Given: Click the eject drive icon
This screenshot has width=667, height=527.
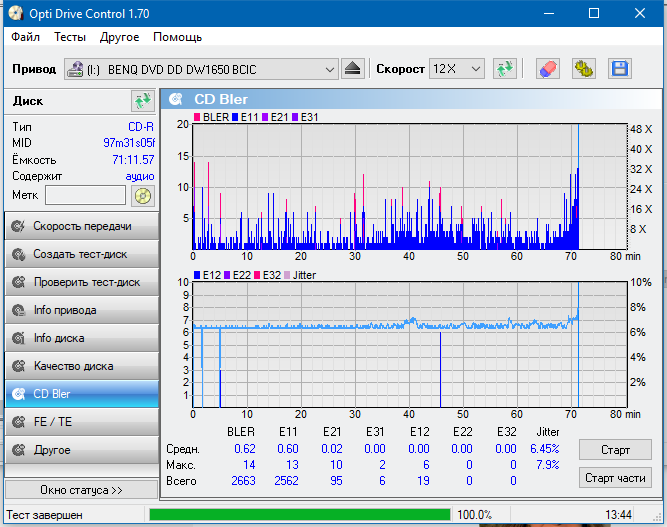Looking at the screenshot, I should click(353, 69).
